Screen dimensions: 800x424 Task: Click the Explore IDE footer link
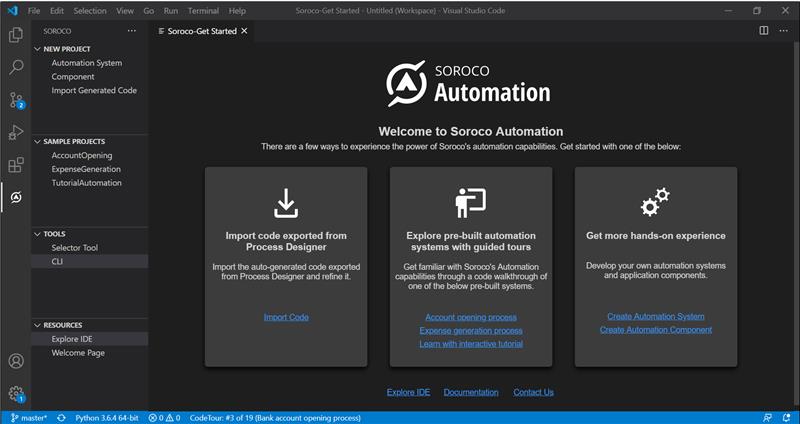408,392
